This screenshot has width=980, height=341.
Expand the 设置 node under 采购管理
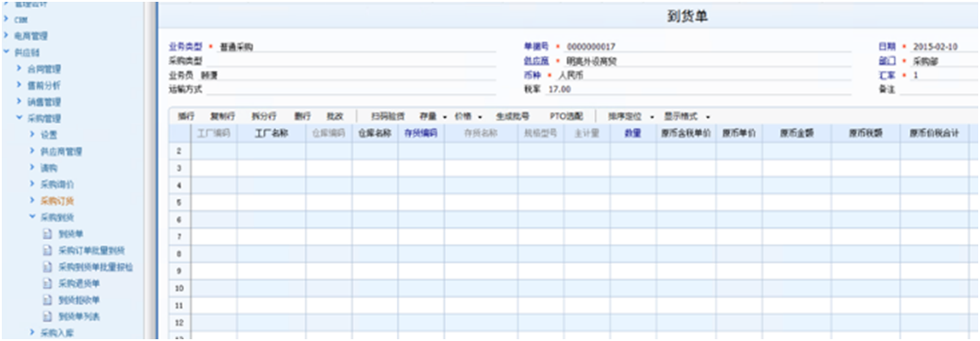point(32,135)
